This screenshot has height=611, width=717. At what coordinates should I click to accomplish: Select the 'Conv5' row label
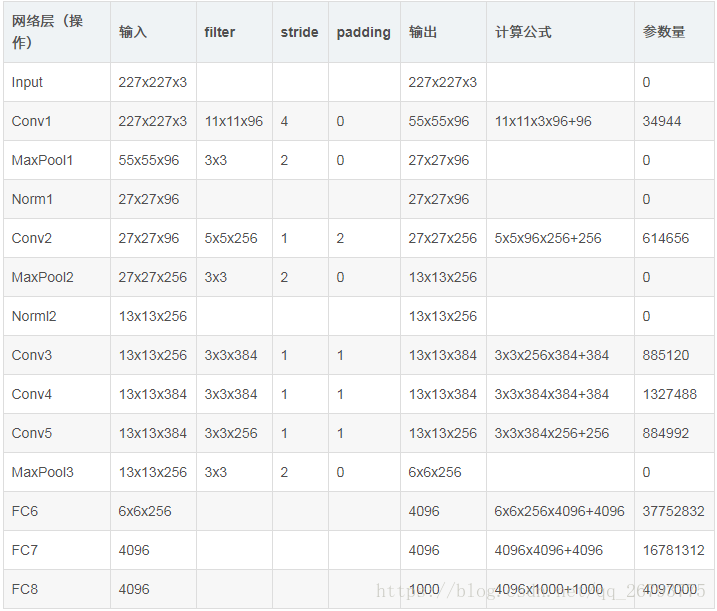[x=32, y=433]
